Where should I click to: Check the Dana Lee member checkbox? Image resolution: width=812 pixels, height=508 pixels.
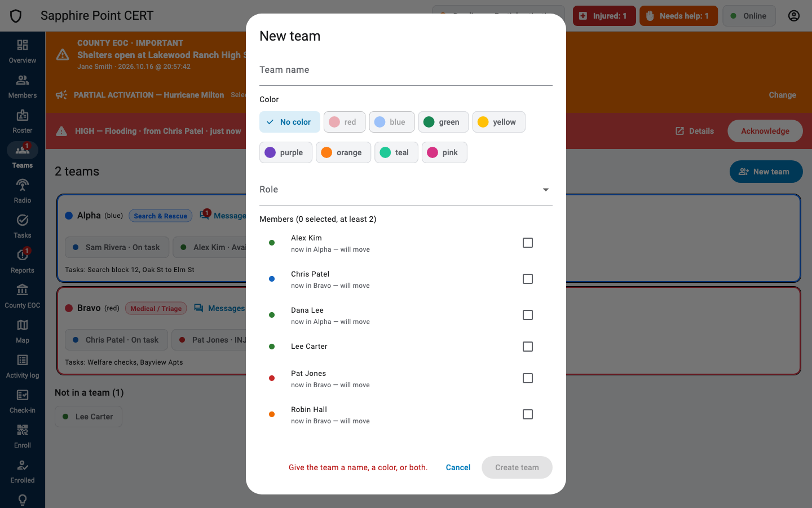pyautogui.click(x=528, y=315)
